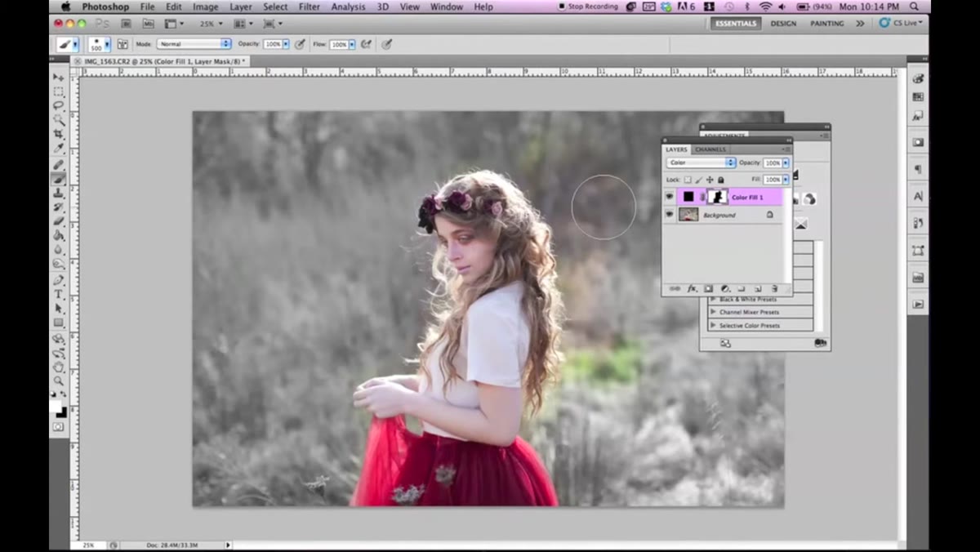Create a new layer in Layers panel
980x552 pixels.
coord(758,288)
